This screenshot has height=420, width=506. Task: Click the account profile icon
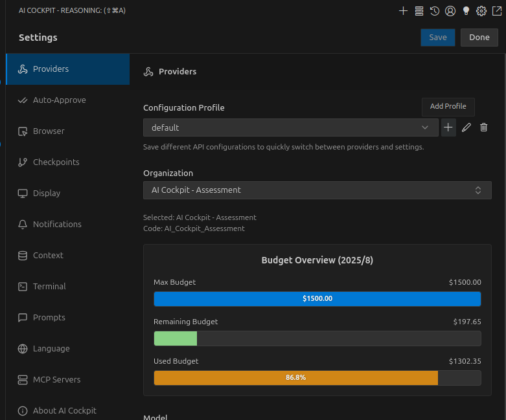click(x=450, y=10)
